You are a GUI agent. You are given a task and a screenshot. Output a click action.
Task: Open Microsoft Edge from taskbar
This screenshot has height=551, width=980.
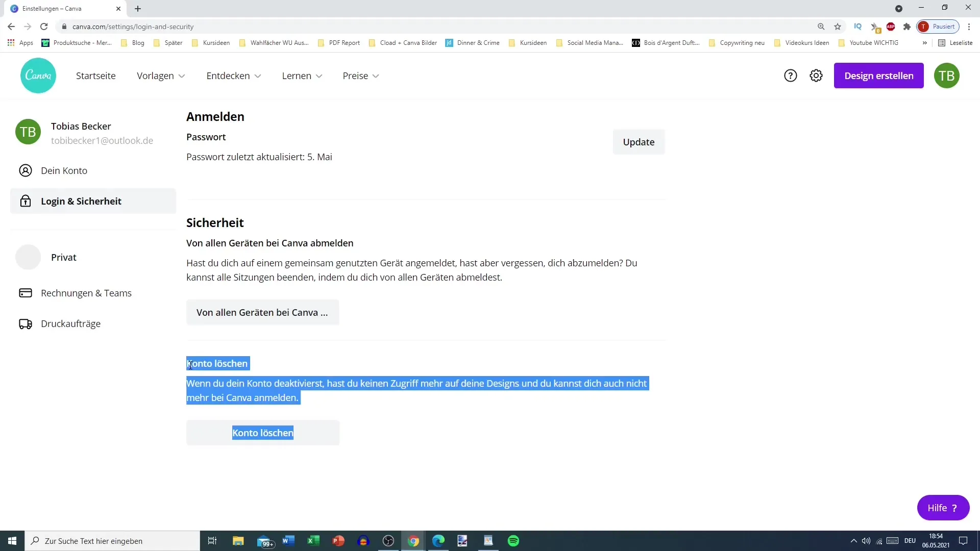[x=438, y=541]
